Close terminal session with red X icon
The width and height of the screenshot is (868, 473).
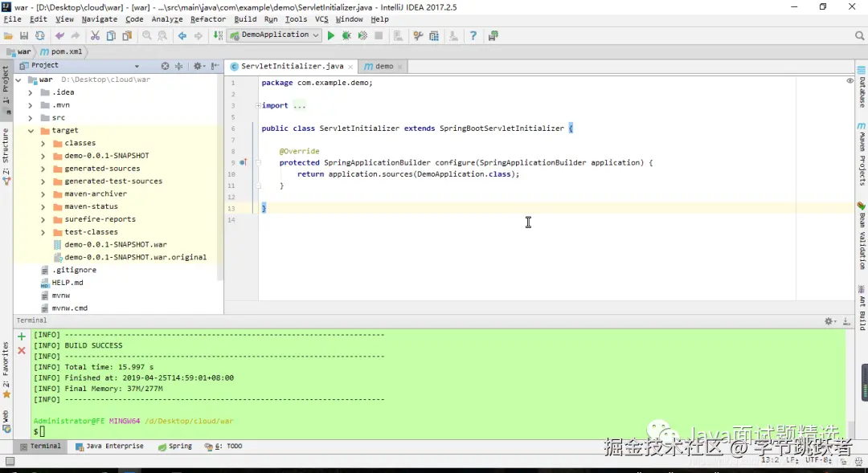22,351
